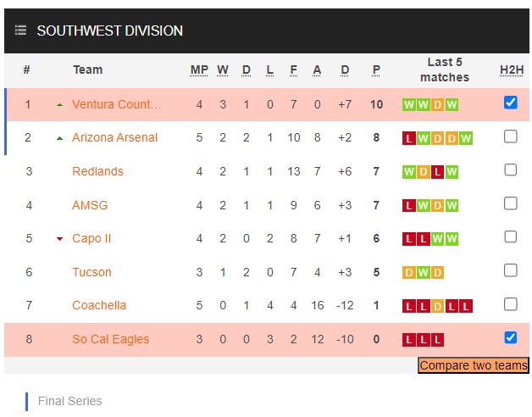Click Ventura County's orange D result badge
The height and width of the screenshot is (417, 532).
[437, 104]
